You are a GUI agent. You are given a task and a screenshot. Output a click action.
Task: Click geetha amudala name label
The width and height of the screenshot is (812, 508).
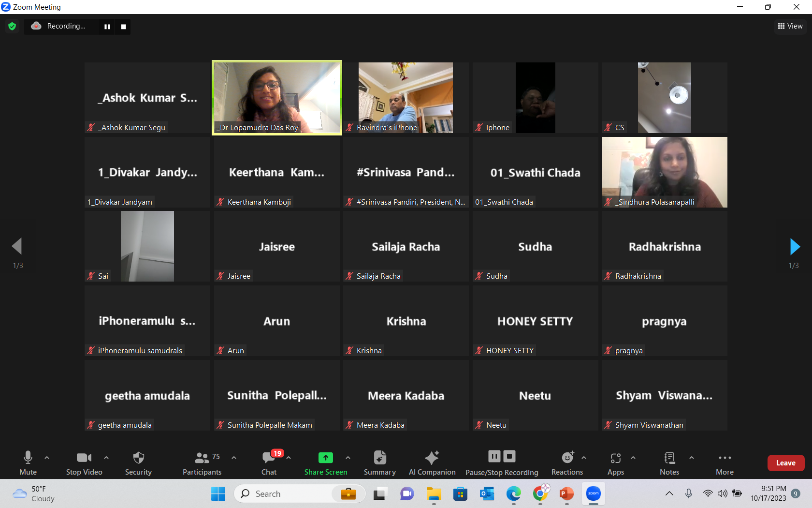click(x=125, y=425)
